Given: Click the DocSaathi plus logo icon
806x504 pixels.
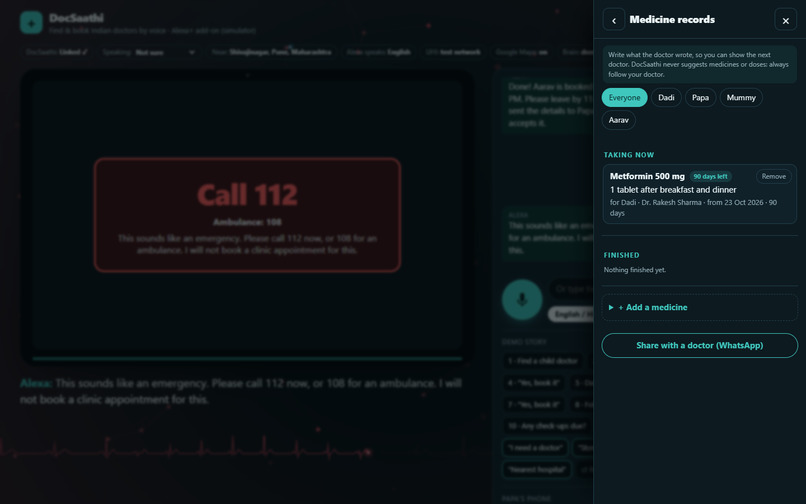Looking at the screenshot, I should 31,23.
